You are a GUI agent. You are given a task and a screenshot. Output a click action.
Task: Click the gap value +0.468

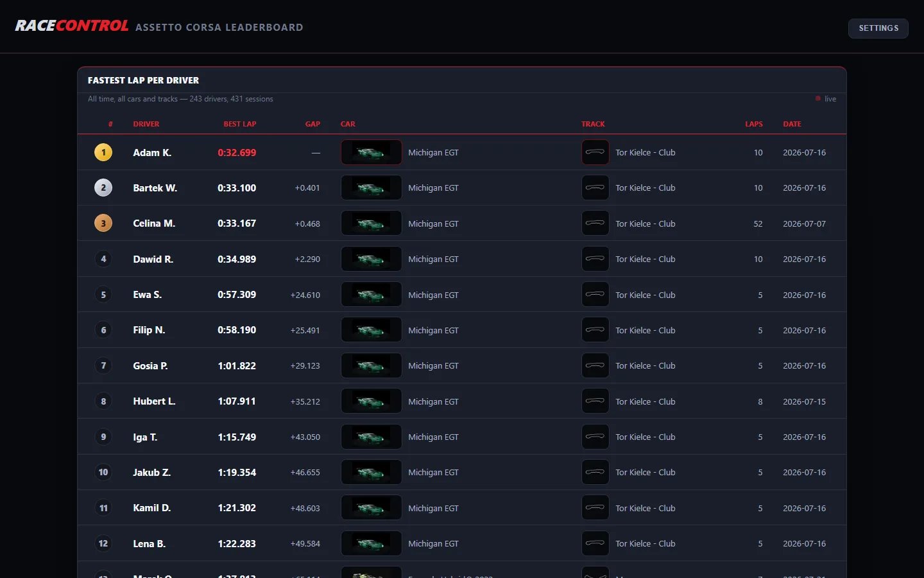(x=307, y=224)
